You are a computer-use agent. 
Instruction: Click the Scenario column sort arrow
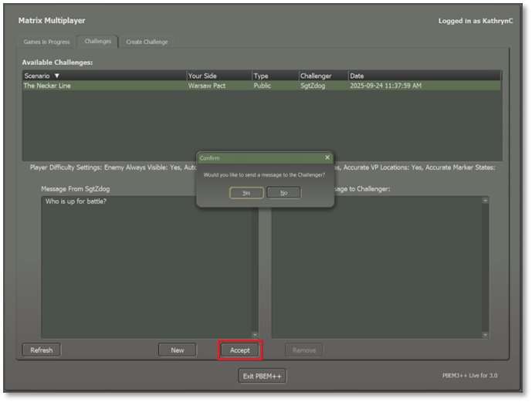[x=56, y=76]
